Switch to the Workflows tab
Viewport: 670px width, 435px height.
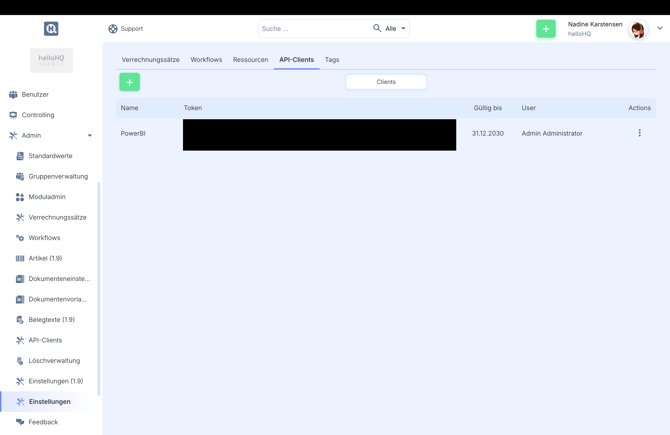(x=206, y=60)
